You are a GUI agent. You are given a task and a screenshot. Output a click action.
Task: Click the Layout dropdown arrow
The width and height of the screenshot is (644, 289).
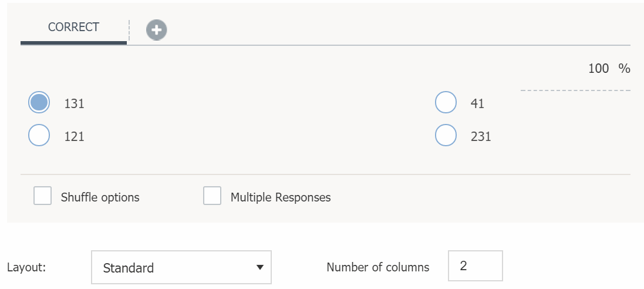coord(259,268)
